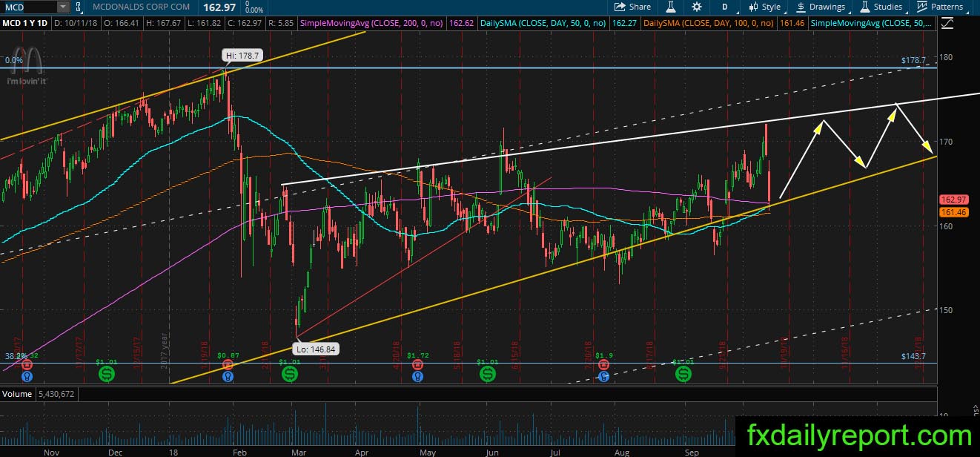Image resolution: width=980 pixels, height=457 pixels.
Task: Click the $178.7 Fibonacci level label
Action: point(913,60)
